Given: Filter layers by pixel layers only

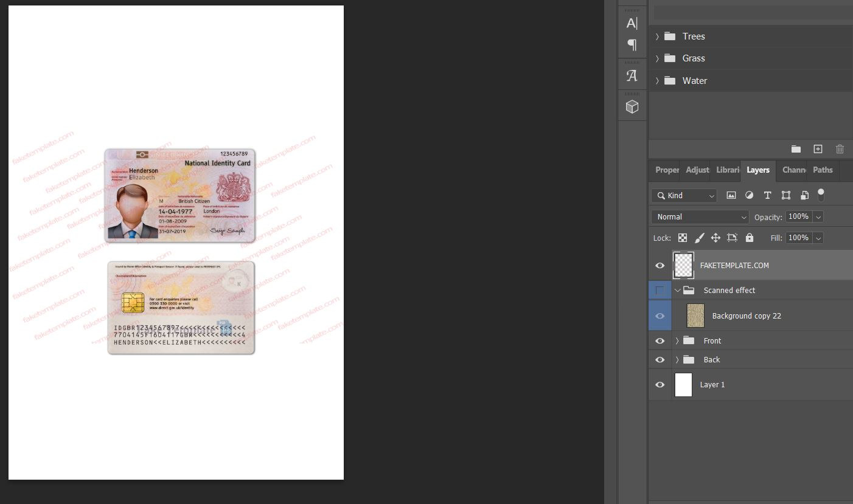Looking at the screenshot, I should (x=731, y=195).
